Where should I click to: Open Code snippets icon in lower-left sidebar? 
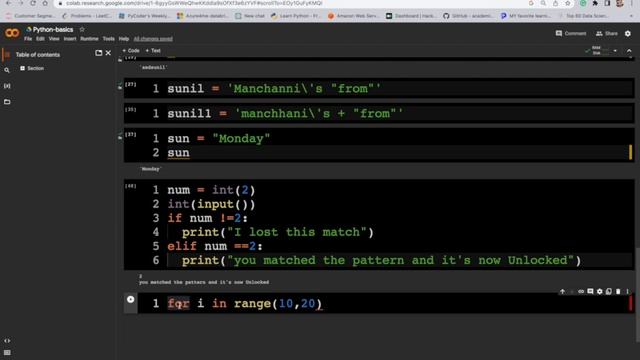point(7,340)
